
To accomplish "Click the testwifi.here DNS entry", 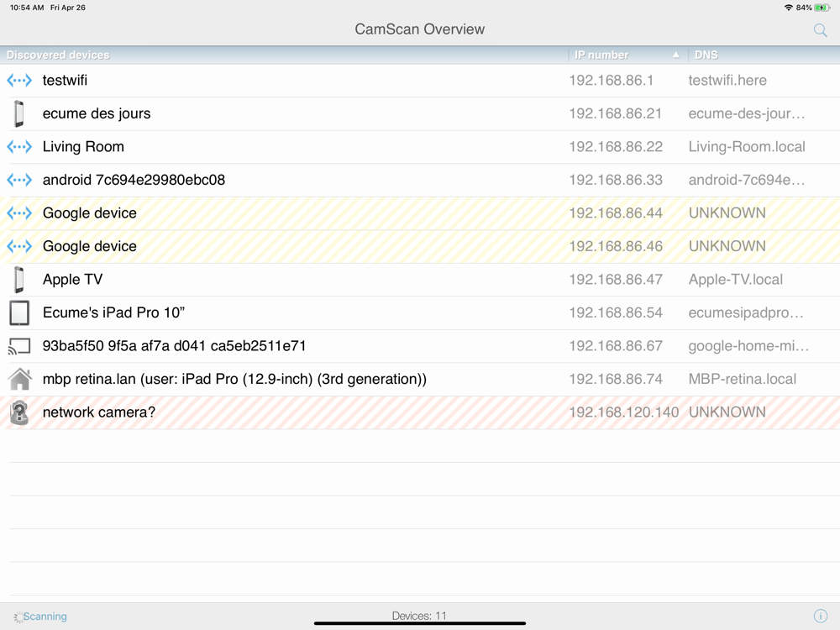I will point(727,81).
